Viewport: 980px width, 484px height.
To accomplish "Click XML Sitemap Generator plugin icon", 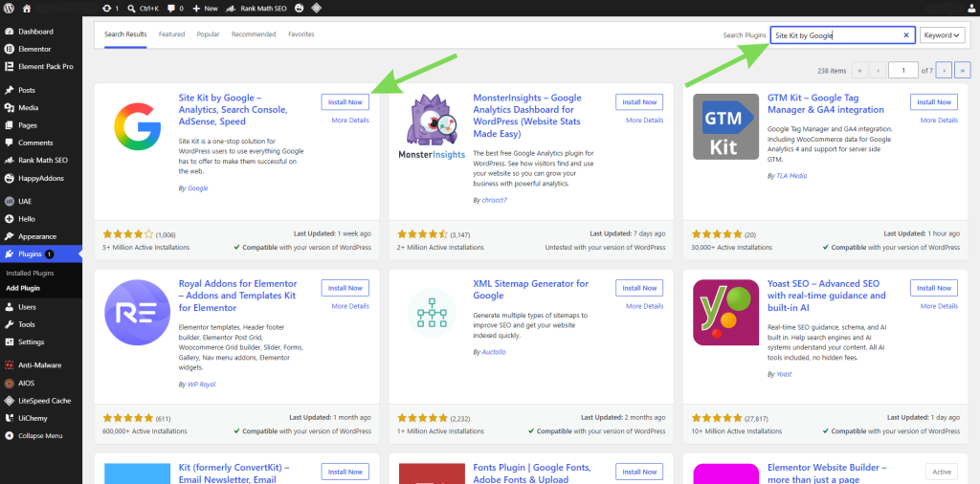I will [x=432, y=313].
